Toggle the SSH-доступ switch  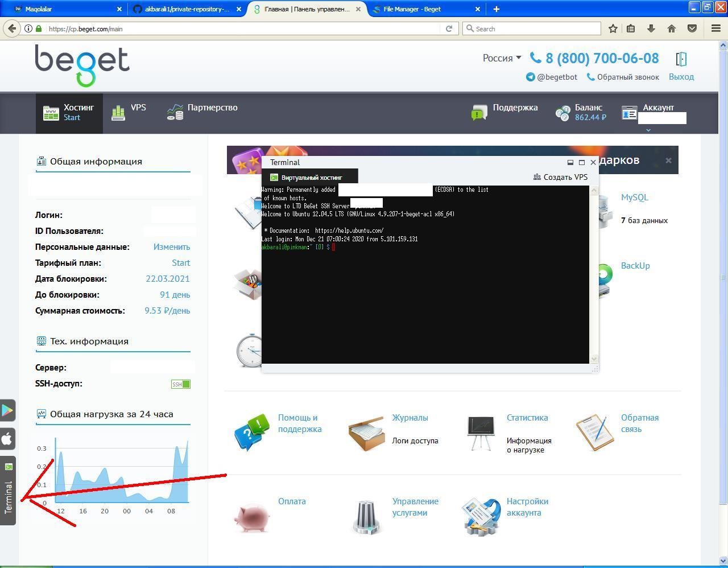[181, 384]
